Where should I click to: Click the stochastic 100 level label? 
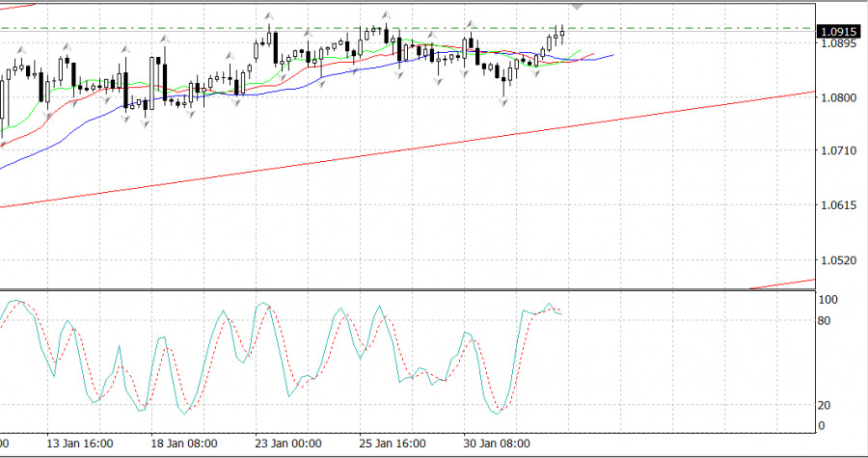click(x=828, y=300)
